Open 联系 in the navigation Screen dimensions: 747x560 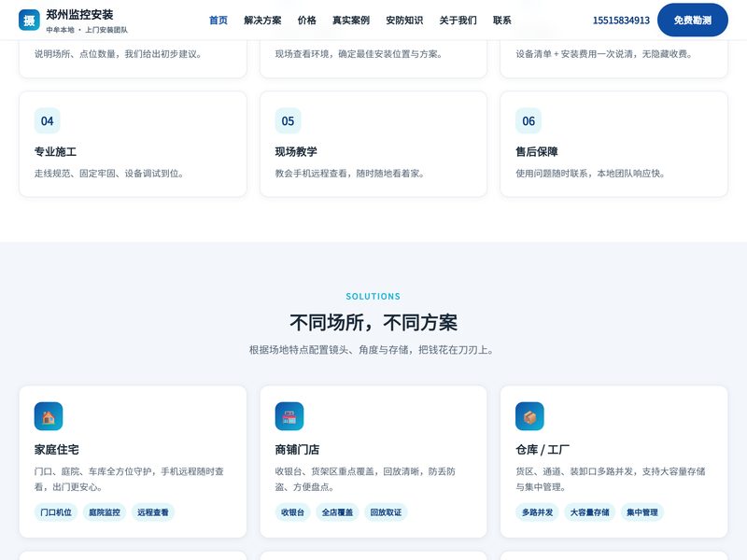coord(502,20)
